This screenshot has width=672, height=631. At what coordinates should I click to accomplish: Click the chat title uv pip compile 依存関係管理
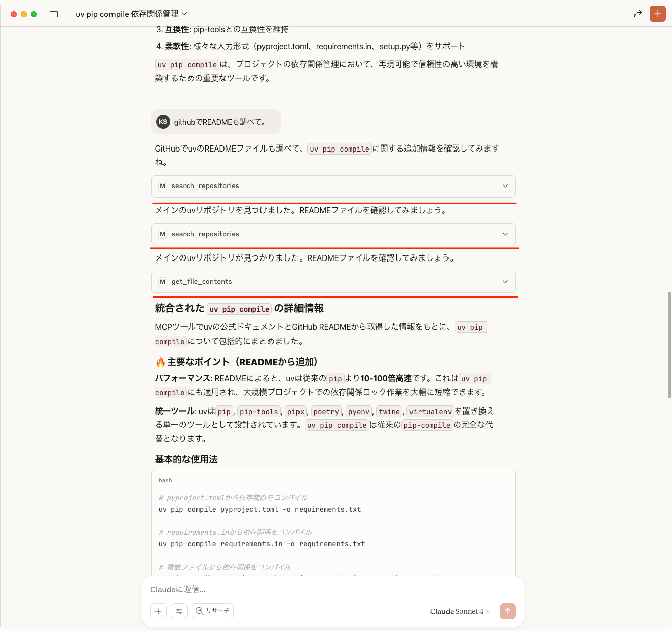(x=127, y=14)
